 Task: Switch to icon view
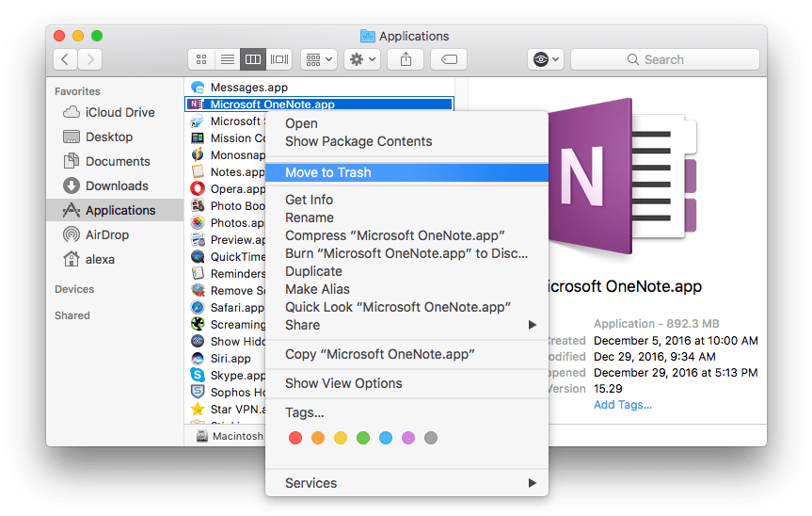(201, 59)
